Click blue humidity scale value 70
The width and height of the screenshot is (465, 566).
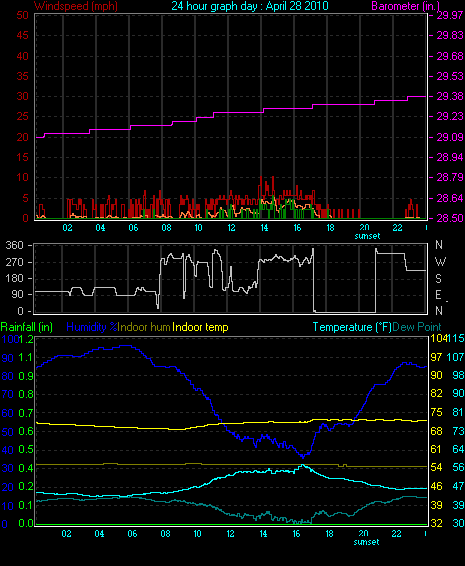pos(8,394)
